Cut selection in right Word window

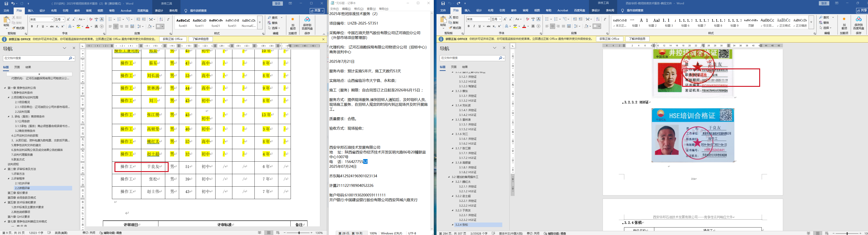coord(454,17)
